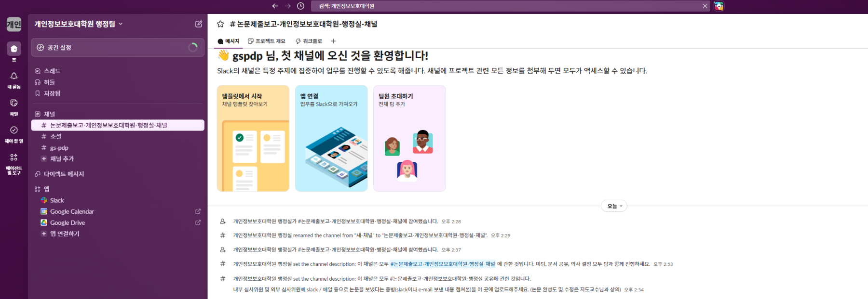Go forward using the forward arrow
Screen dimensions: 868x299
click(x=288, y=6)
